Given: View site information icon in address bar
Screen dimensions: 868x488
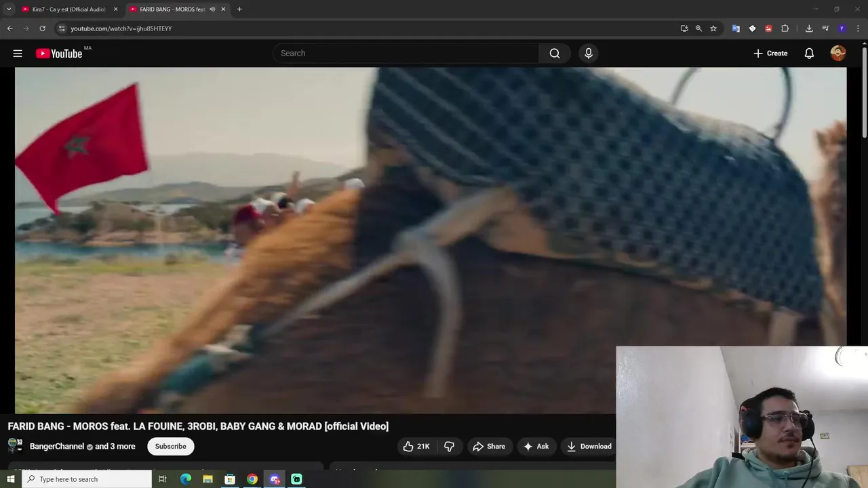Looking at the screenshot, I should (62, 28).
